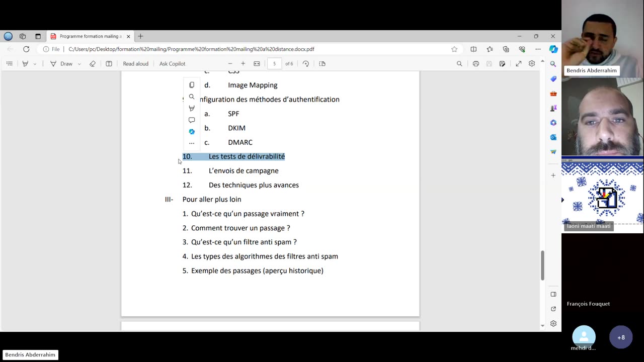
Task: Show the +8 more participants
Action: click(x=621, y=337)
